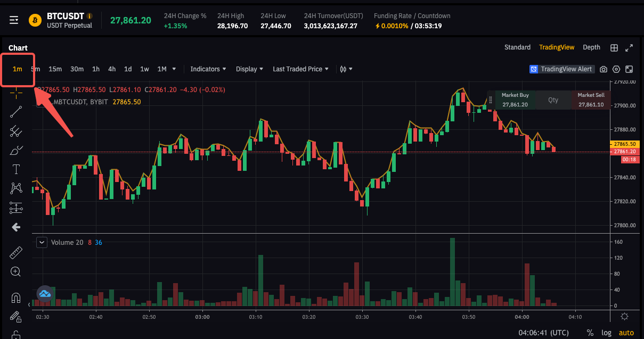This screenshot has height=339, width=644.
Task: Expand the Last Traded Price dropdown
Action: 300,69
